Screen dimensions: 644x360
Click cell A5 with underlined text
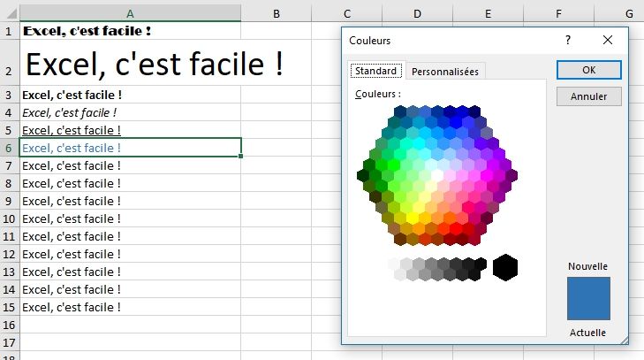[130, 130]
